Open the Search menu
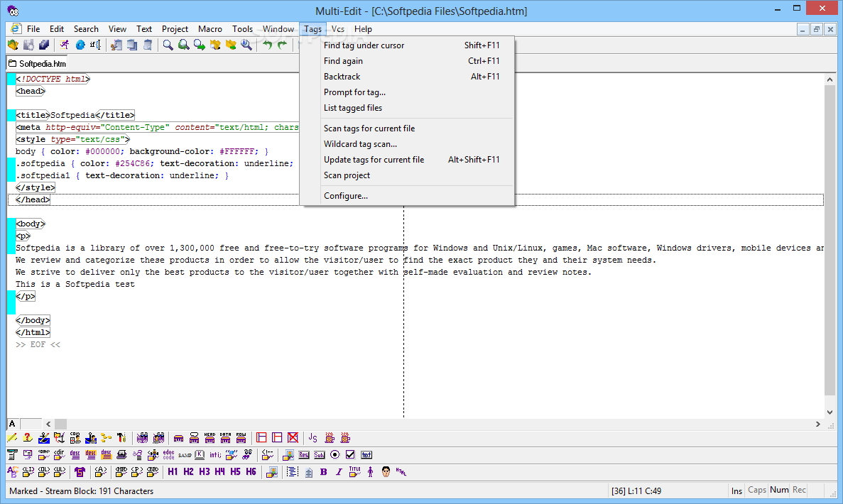 tap(86, 29)
